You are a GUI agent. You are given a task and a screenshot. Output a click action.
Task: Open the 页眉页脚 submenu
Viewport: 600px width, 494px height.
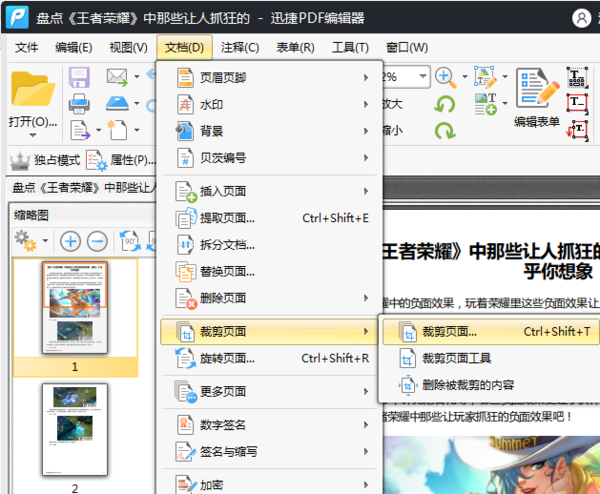[269, 78]
